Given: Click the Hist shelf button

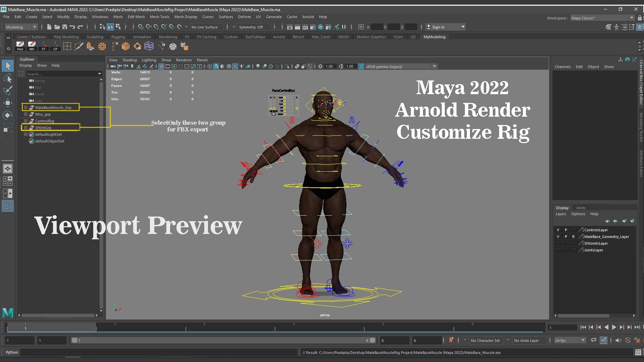Looking at the screenshot, I should [x=20, y=46].
